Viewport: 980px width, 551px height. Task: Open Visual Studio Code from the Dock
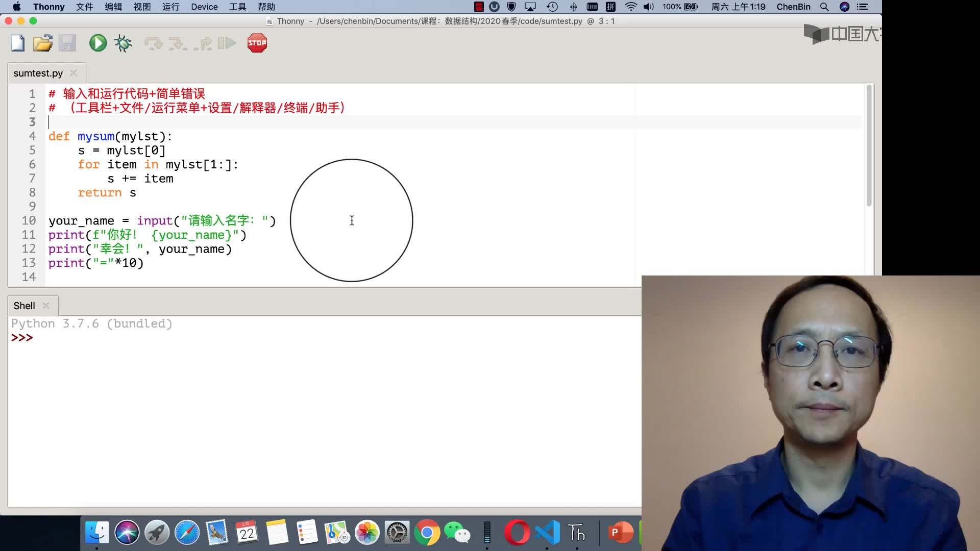click(x=547, y=533)
